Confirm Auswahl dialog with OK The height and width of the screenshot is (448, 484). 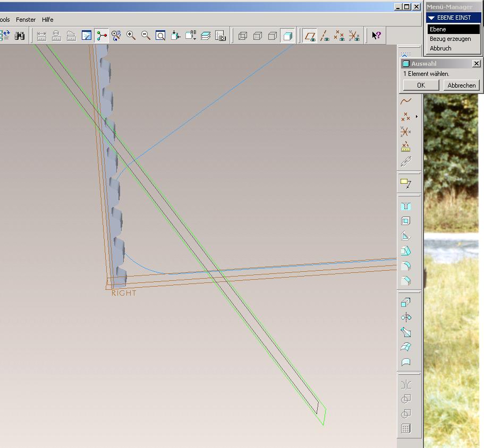click(421, 85)
